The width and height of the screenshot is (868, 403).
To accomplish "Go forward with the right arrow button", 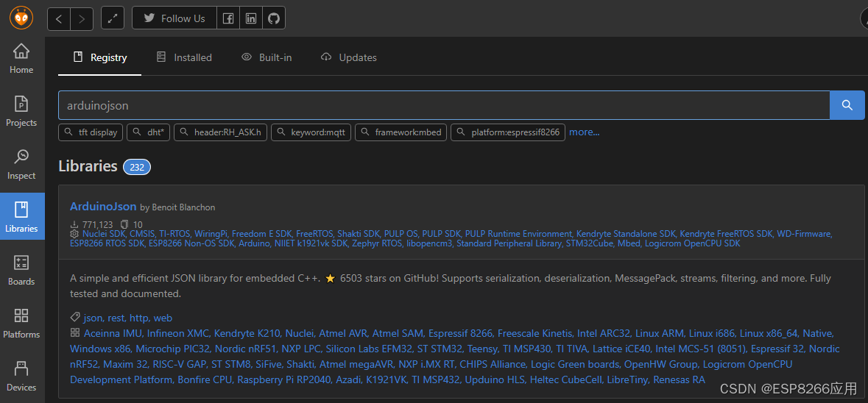I will pos(82,19).
